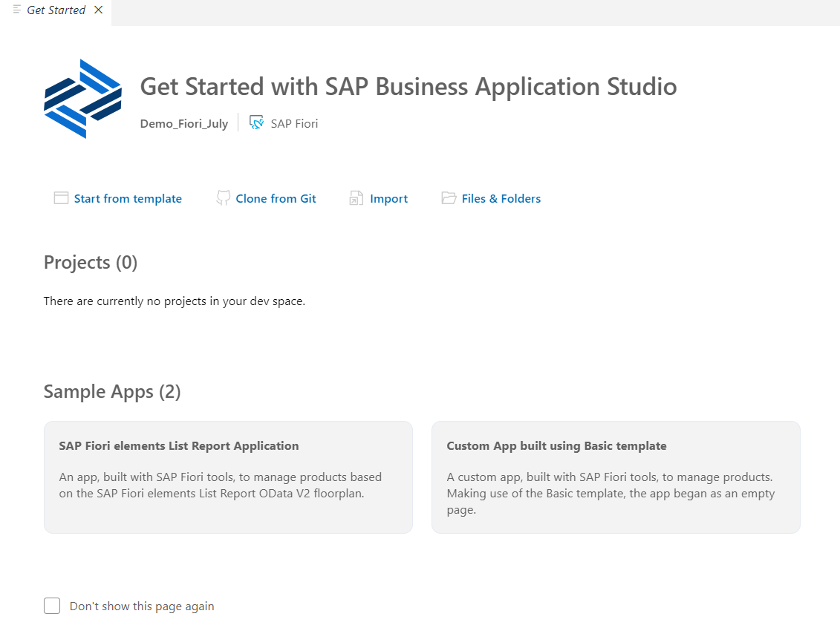The height and width of the screenshot is (628, 840).
Task: Open the Start from template link
Action: (128, 198)
